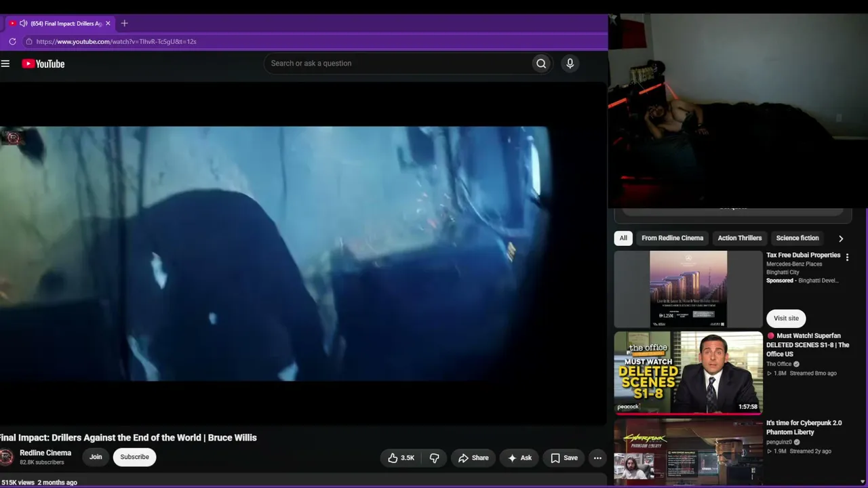Join the Redline Cinema channel

point(96,457)
